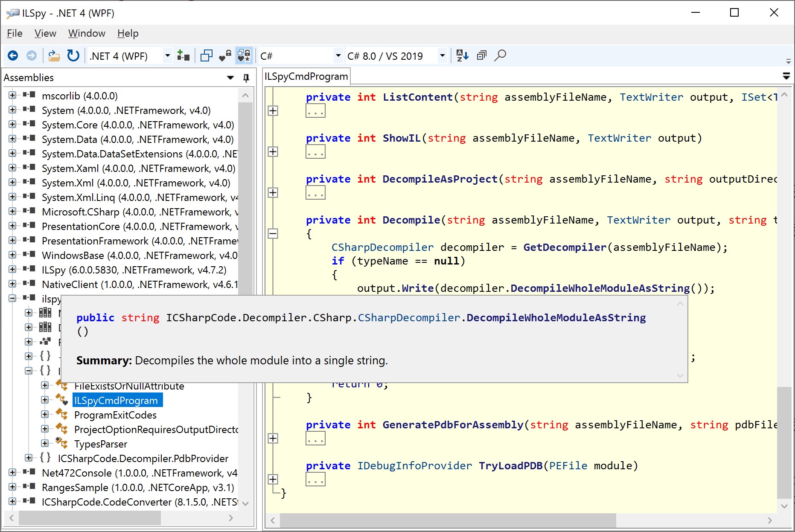795x532 pixels.
Task: Click the GetDecompiler method link in code
Action: pyautogui.click(x=565, y=247)
